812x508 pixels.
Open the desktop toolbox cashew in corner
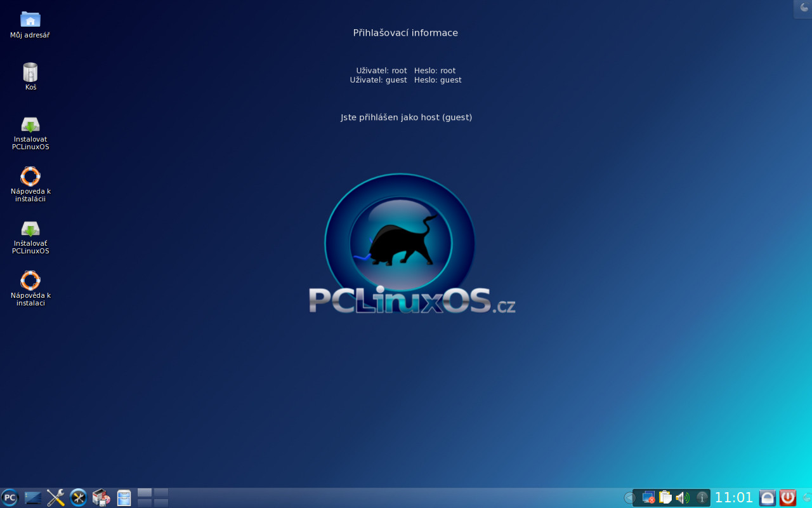(804, 8)
